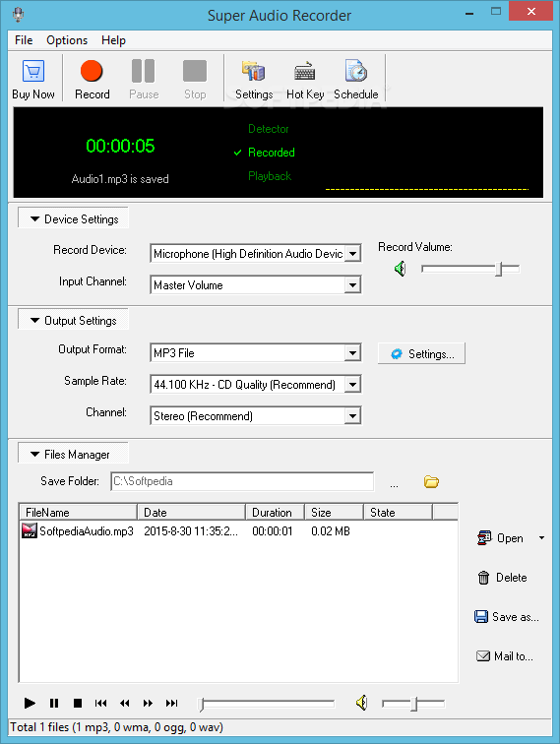
Task: Click the playback position slider
Action: coord(267,704)
